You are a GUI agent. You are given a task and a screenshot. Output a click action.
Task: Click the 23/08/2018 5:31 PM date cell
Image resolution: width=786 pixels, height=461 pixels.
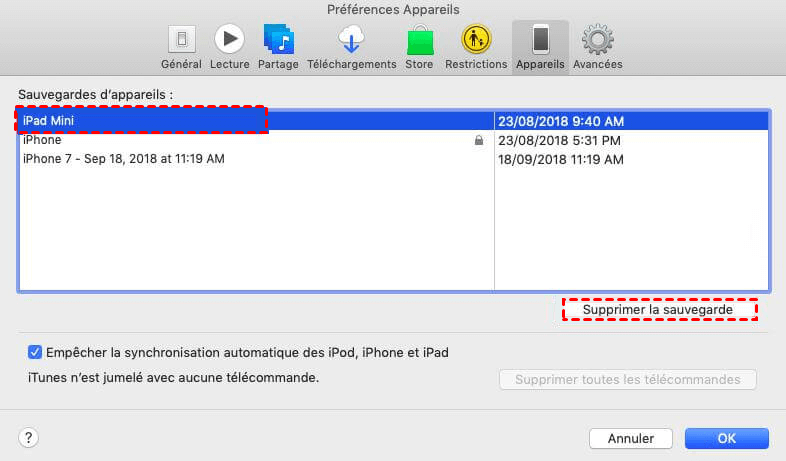(559, 141)
